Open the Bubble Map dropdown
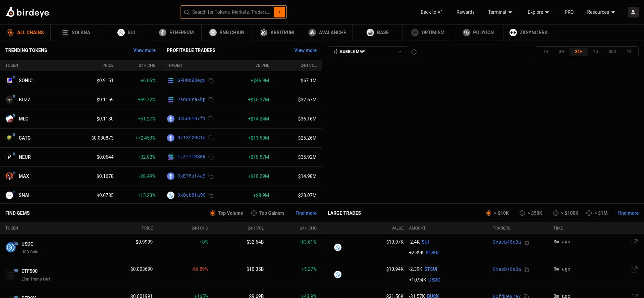644x298 pixels. [x=368, y=52]
